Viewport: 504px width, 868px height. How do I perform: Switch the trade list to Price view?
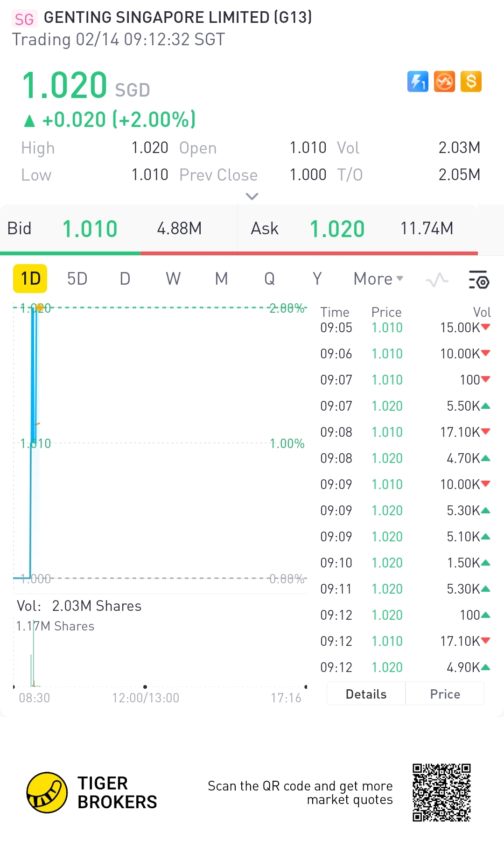tap(445, 694)
